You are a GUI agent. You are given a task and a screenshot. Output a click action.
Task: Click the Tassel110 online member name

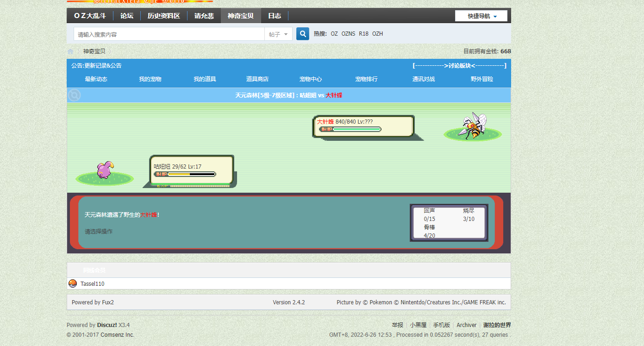(93, 284)
